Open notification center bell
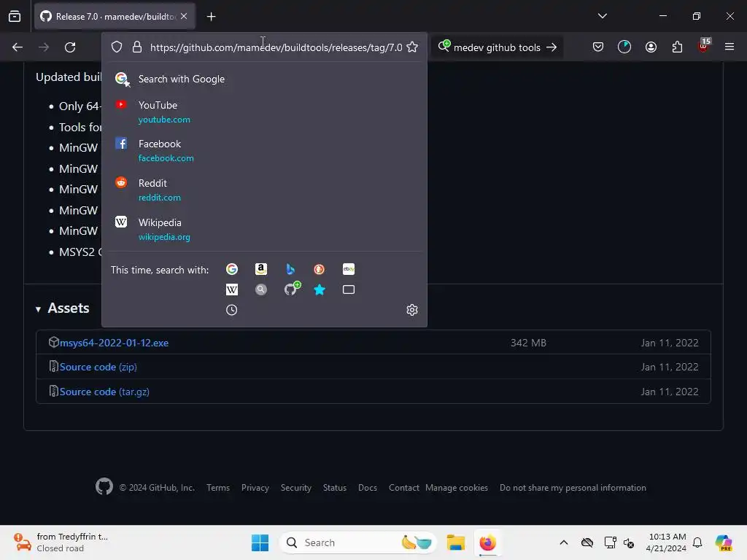Image resolution: width=747 pixels, height=560 pixels. coord(697,542)
